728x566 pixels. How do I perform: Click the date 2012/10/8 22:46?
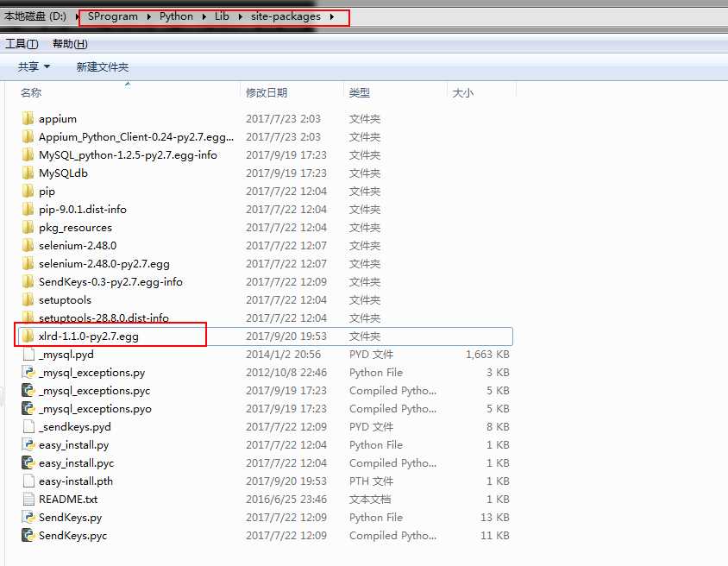[x=286, y=373]
